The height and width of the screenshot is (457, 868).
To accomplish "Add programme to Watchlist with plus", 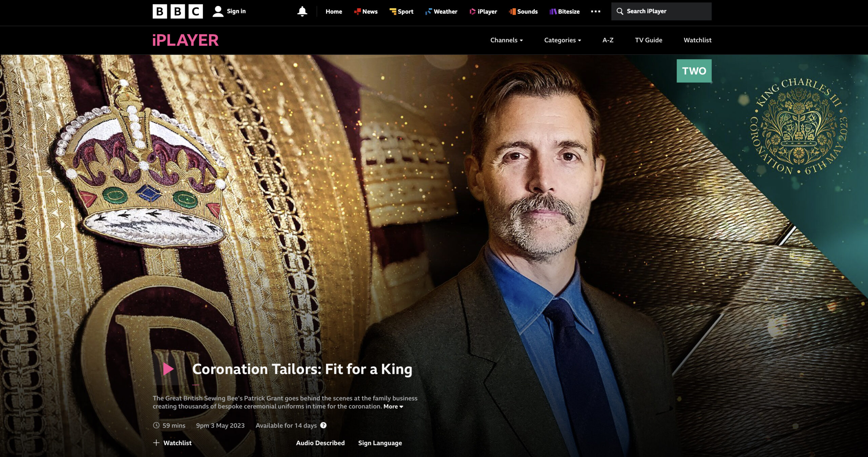I will (x=172, y=443).
